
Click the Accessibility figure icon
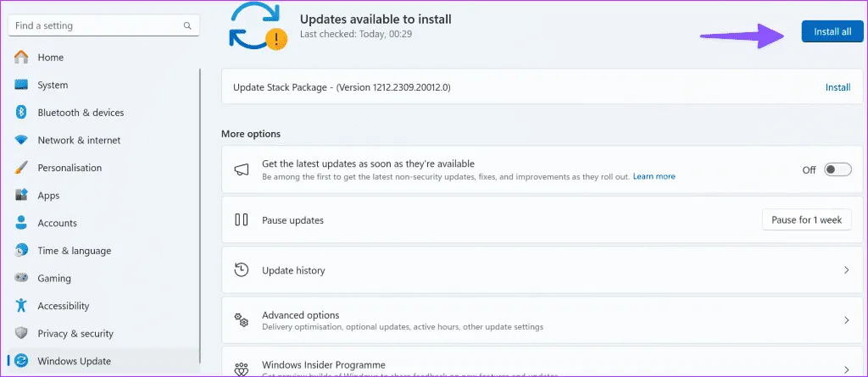click(x=21, y=306)
